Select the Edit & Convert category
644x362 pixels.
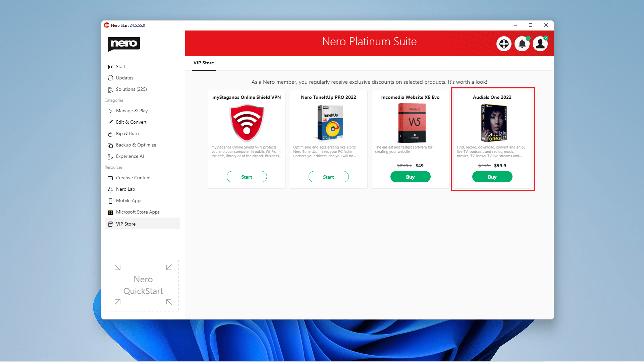click(x=142, y=122)
